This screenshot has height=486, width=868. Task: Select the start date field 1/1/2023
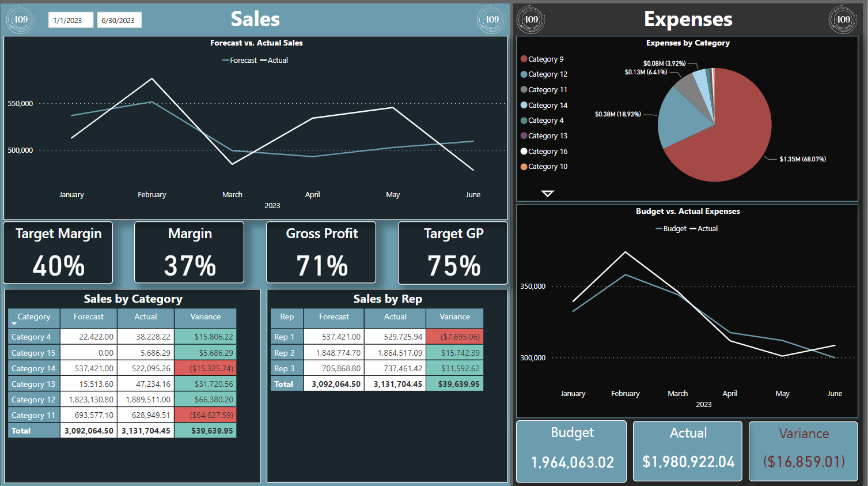[71, 20]
